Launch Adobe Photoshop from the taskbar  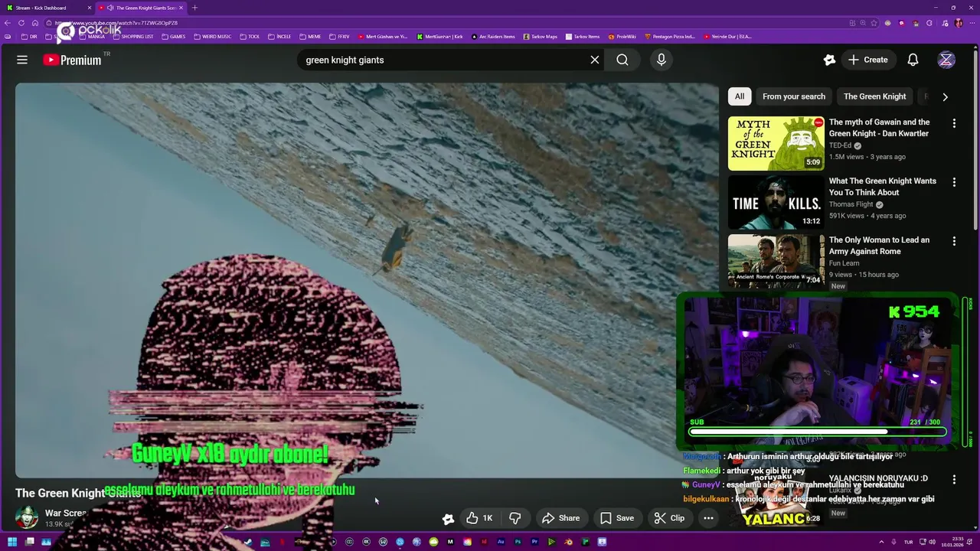pyautogui.click(x=518, y=542)
